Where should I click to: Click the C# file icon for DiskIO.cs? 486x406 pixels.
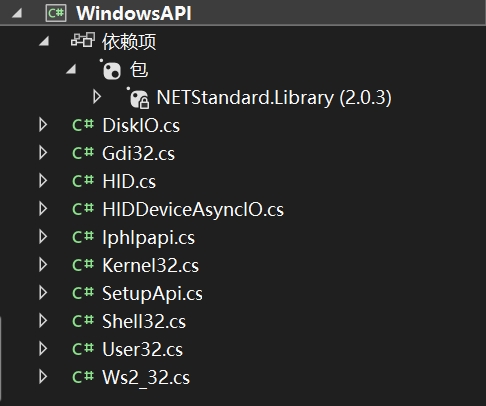(x=83, y=125)
